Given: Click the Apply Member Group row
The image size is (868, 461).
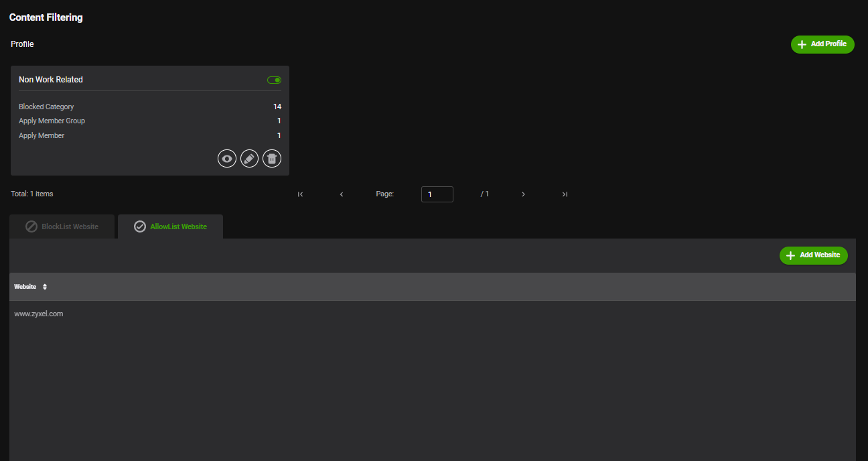Looking at the screenshot, I should (x=150, y=121).
